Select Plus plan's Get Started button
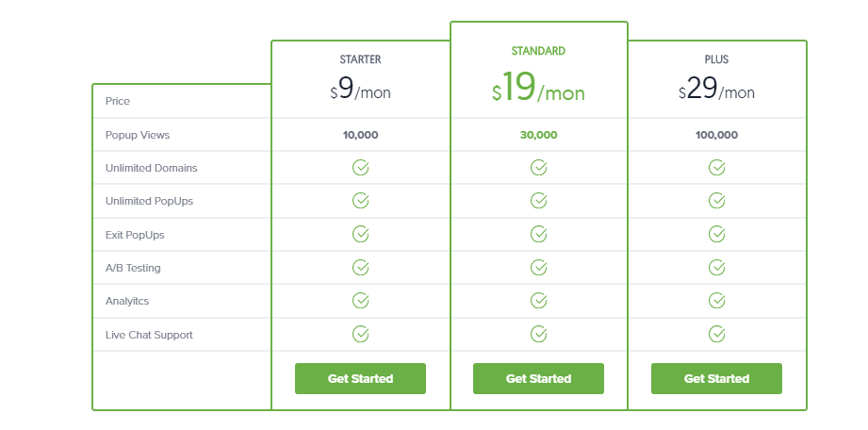Image resolution: width=868 pixels, height=430 pixels. (717, 378)
